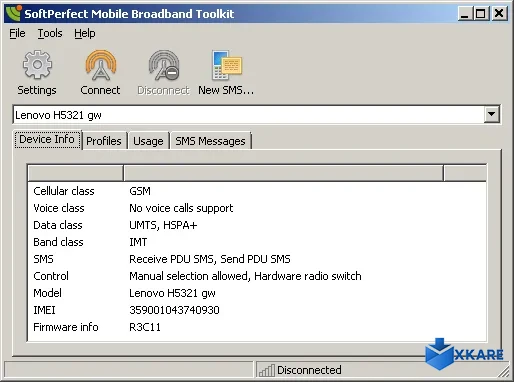The image size is (514, 382).
Task: Click the narrow rightmost column header
Action: 465,173
